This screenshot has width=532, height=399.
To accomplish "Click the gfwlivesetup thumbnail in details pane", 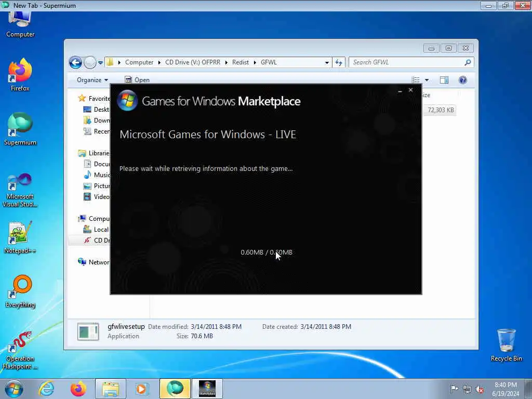I will pyautogui.click(x=88, y=331).
